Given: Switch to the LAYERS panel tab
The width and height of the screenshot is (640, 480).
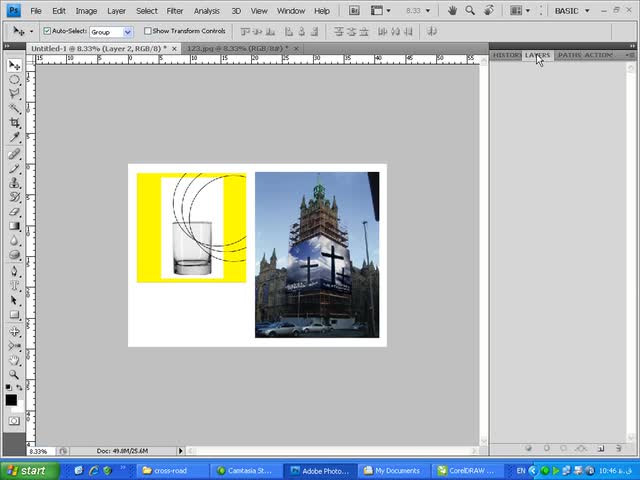Looking at the screenshot, I should tap(537, 55).
